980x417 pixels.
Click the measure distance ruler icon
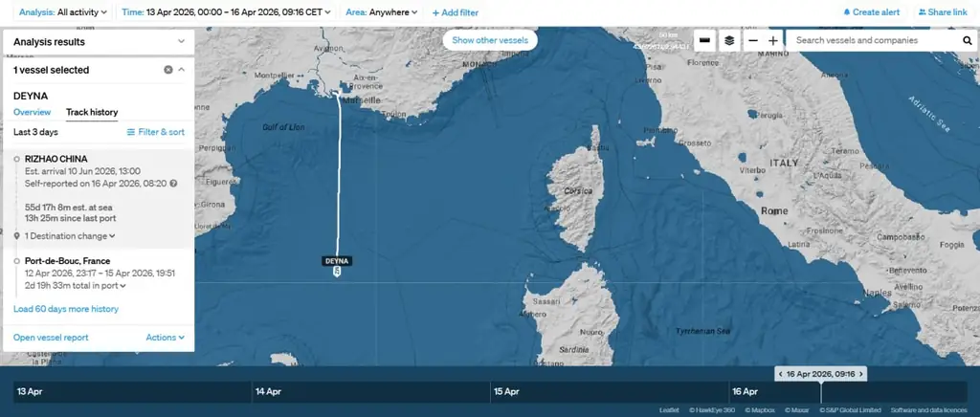[x=704, y=41]
